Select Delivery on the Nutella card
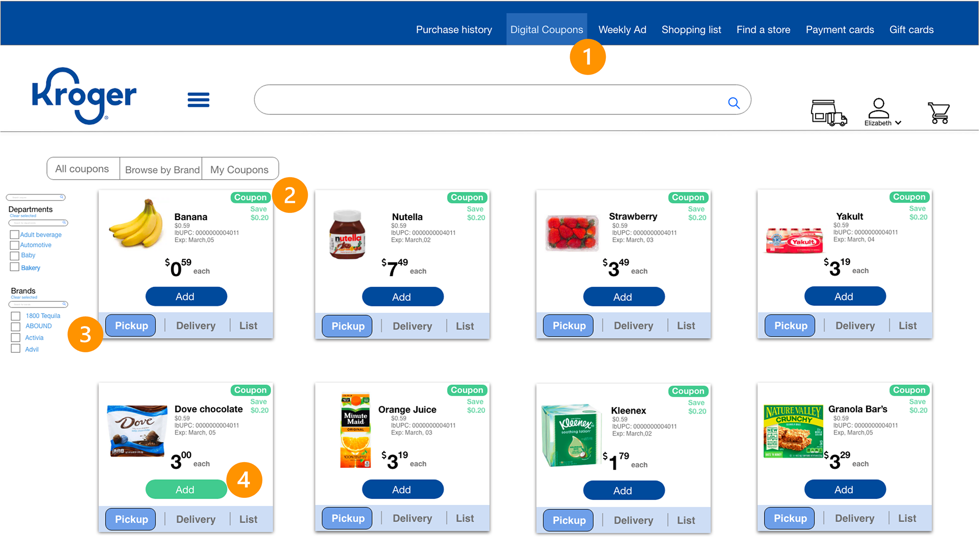The width and height of the screenshot is (980, 552). (x=412, y=326)
